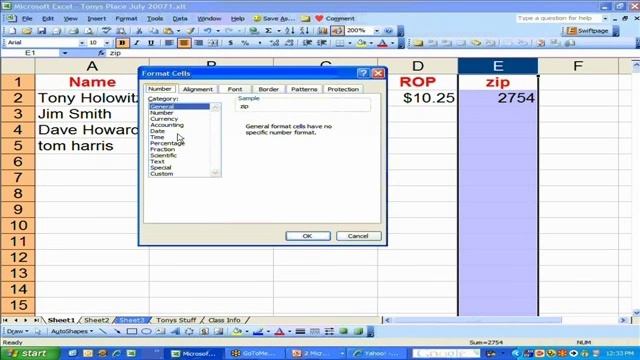
Task: Toggle Underline formatting
Action: (x=151, y=43)
